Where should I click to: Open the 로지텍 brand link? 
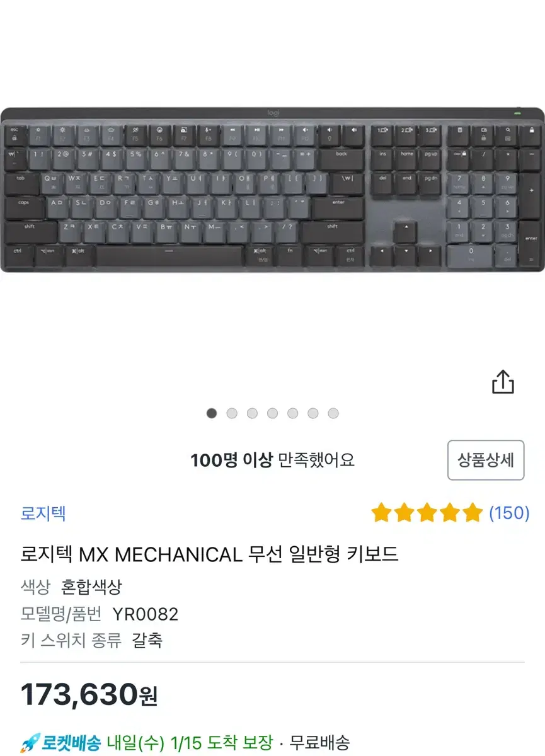(43, 513)
